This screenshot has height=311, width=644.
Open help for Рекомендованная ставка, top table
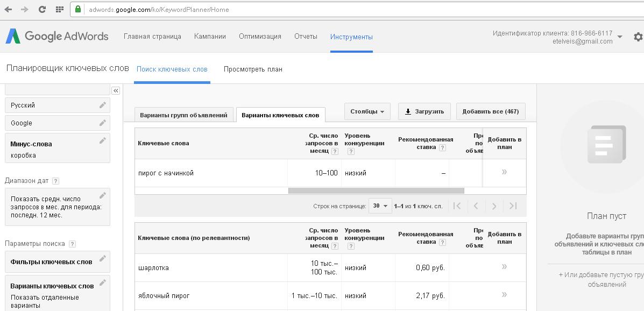tap(442, 148)
